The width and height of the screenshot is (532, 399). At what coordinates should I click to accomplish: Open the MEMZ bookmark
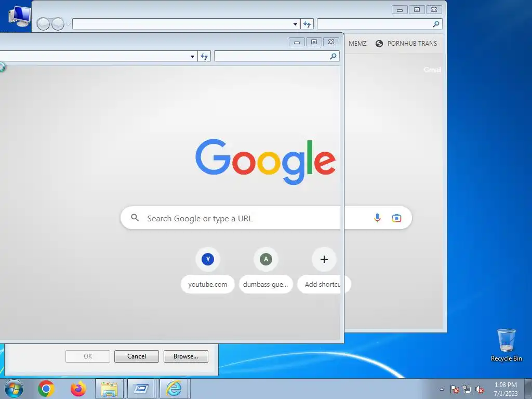[357, 44]
